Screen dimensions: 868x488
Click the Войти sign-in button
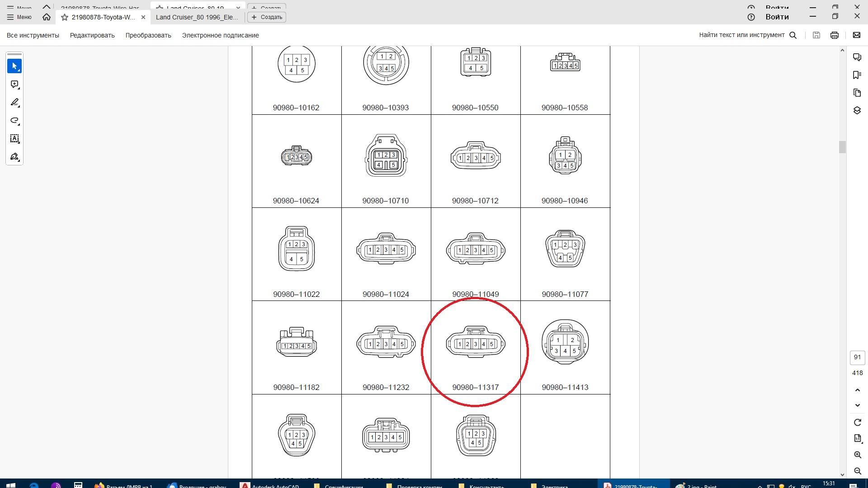coord(777,17)
